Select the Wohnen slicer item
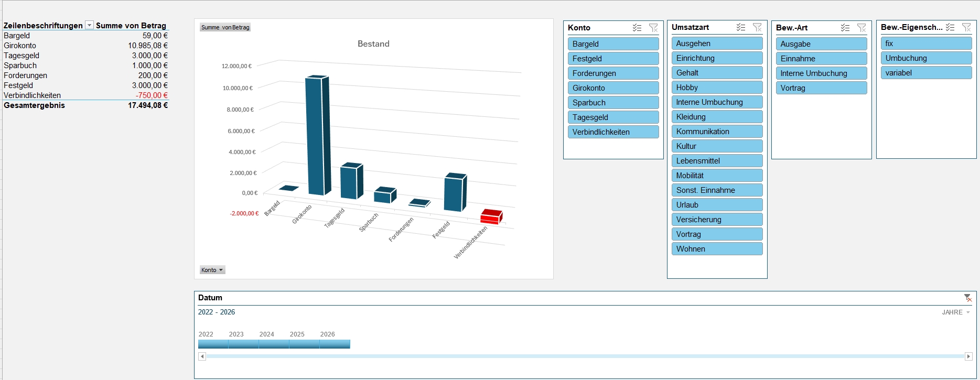This screenshot has height=380, width=980. [717, 249]
